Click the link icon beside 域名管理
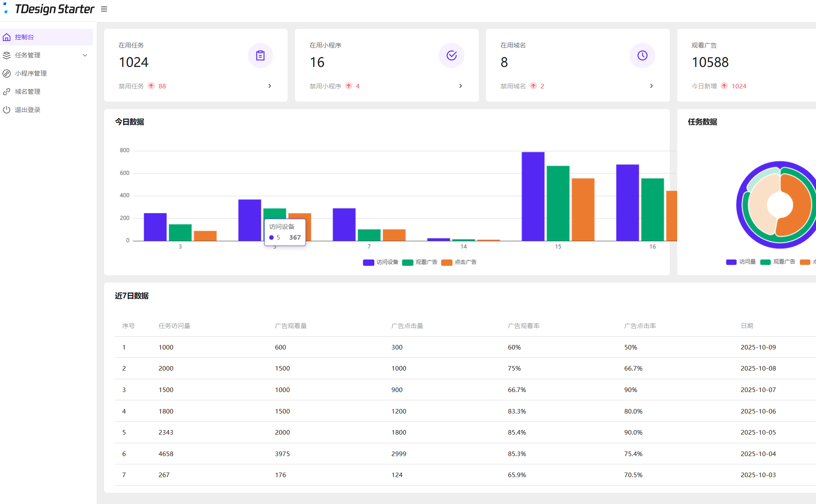 [7, 92]
